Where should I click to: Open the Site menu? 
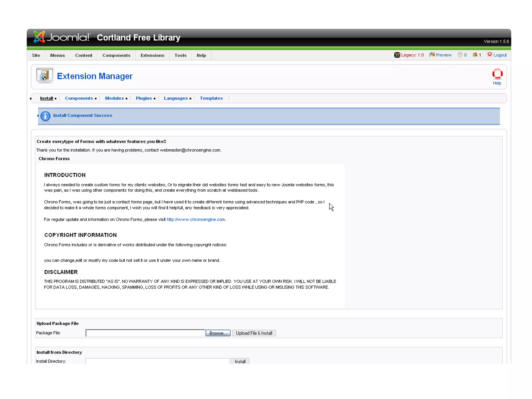(36, 55)
